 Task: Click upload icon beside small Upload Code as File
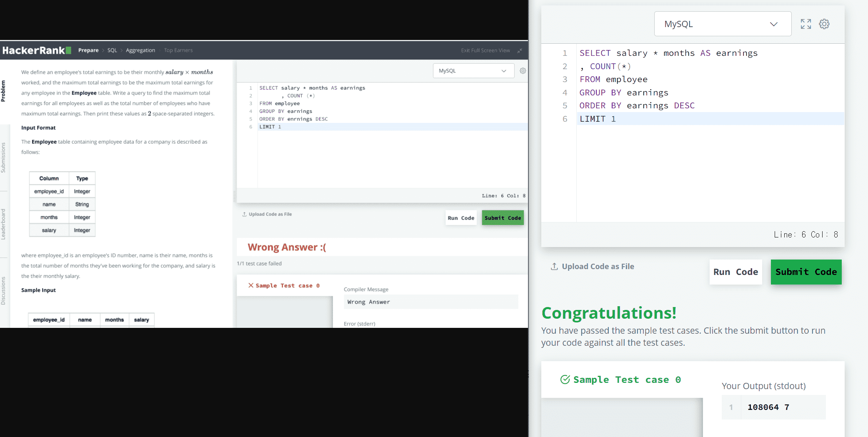[244, 214]
